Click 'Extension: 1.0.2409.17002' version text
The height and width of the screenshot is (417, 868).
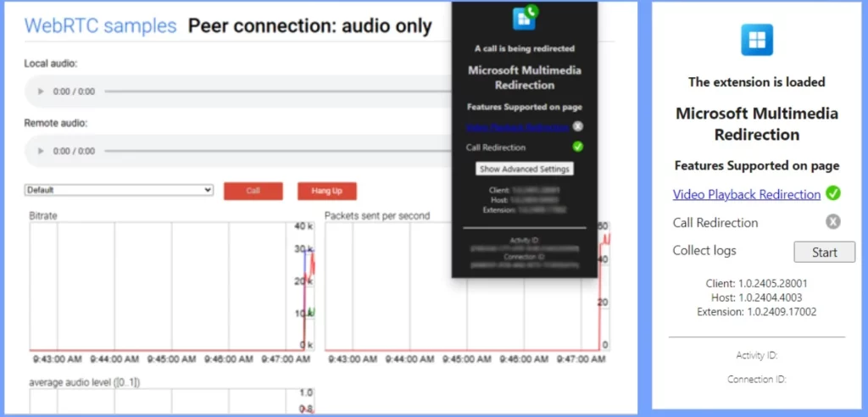pyautogui.click(x=757, y=312)
